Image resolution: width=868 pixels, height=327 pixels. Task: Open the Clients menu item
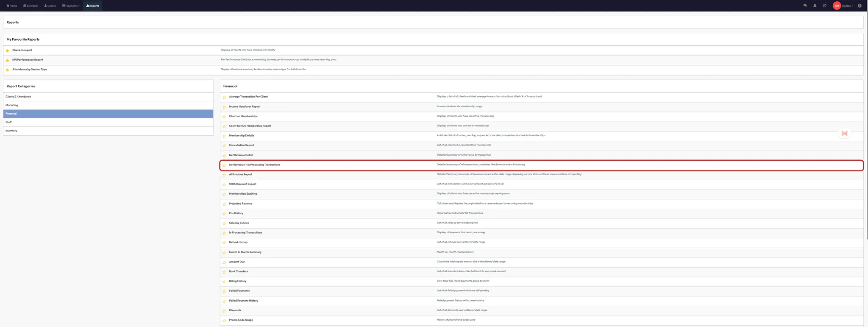50,6
